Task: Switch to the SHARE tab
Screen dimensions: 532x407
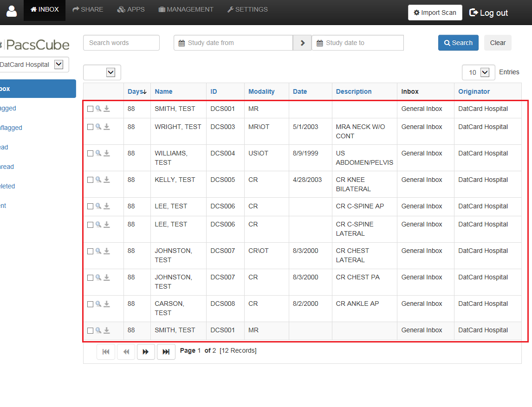Action: (88, 9)
